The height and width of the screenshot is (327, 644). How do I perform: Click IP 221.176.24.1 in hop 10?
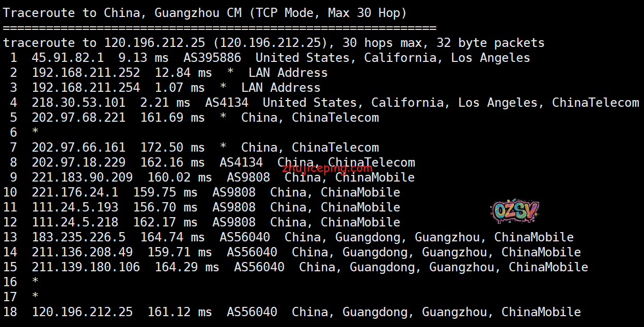tap(75, 192)
